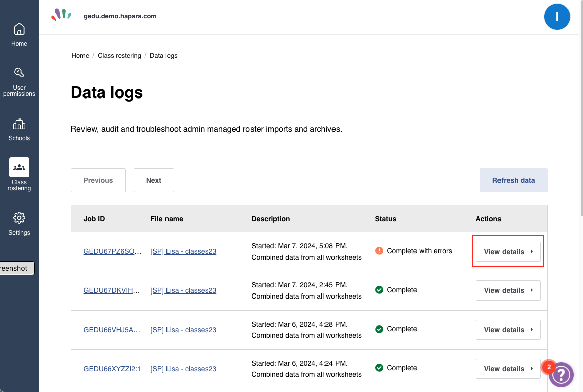Open file link in the 2:45 PM row

click(183, 290)
